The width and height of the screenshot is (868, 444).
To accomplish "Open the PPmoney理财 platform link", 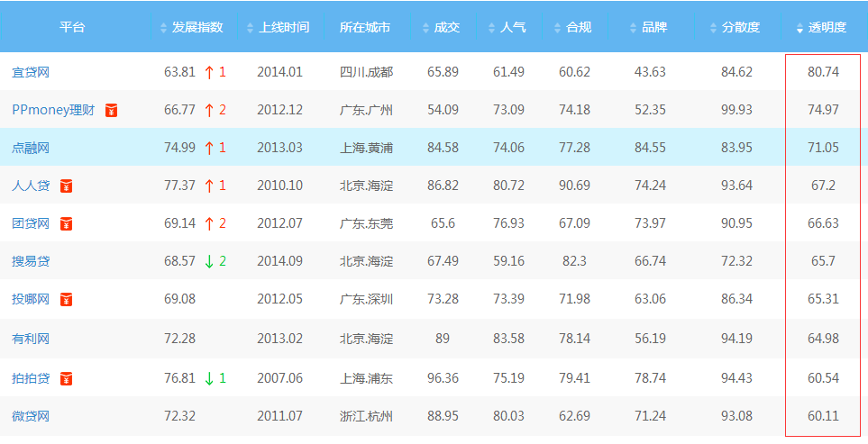I will click(x=53, y=110).
